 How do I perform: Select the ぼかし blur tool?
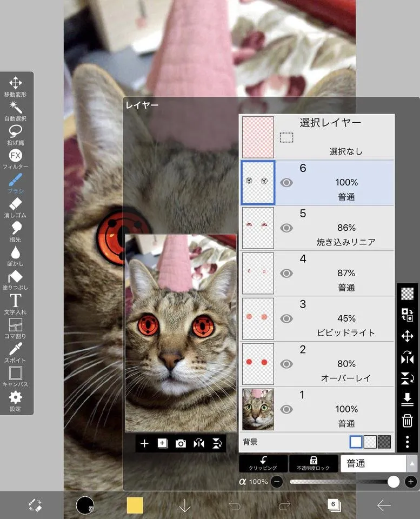point(15,256)
